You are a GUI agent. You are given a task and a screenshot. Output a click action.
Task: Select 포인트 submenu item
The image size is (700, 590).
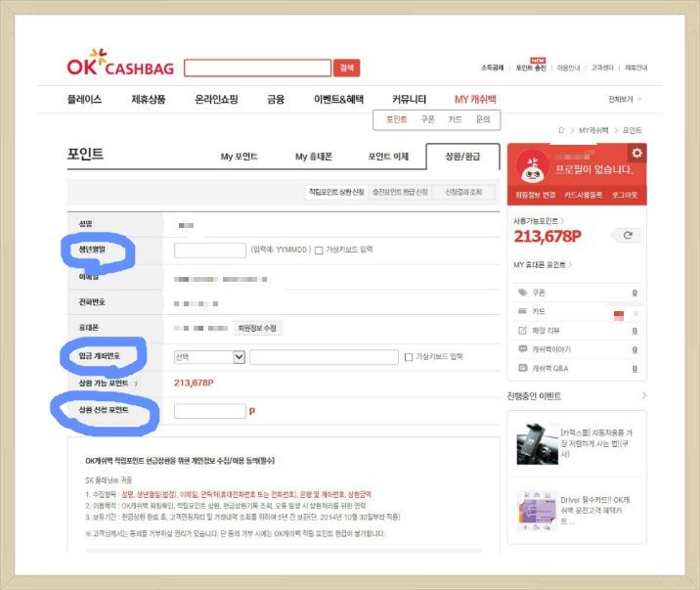click(x=396, y=119)
